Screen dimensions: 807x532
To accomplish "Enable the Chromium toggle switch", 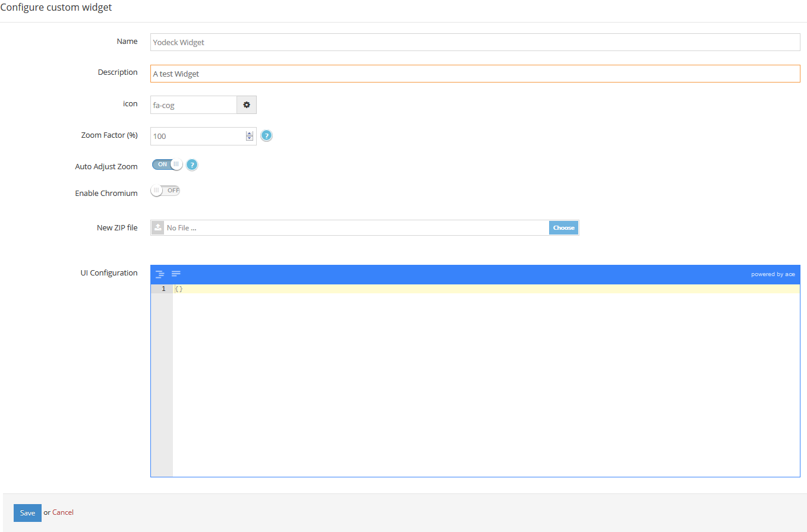I will (x=165, y=191).
